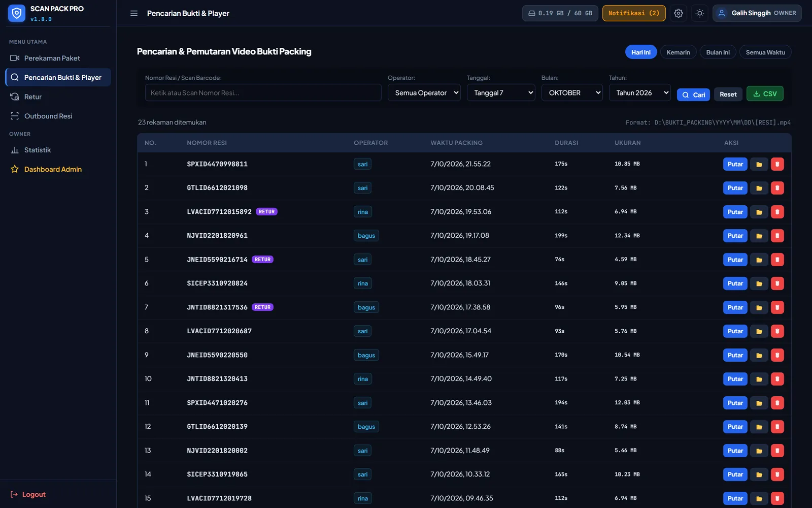Viewport: 812px width, 508px height.
Task: Delete the recording JNTID8821320413
Action: (x=777, y=379)
